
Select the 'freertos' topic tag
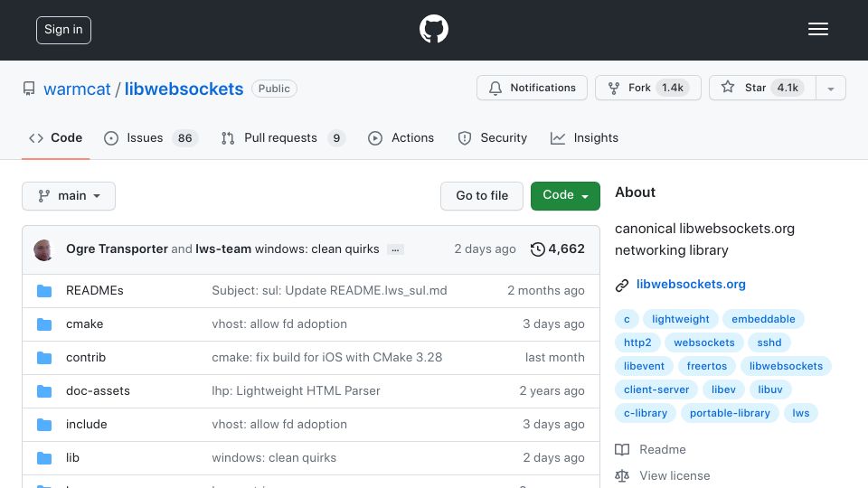tap(707, 366)
